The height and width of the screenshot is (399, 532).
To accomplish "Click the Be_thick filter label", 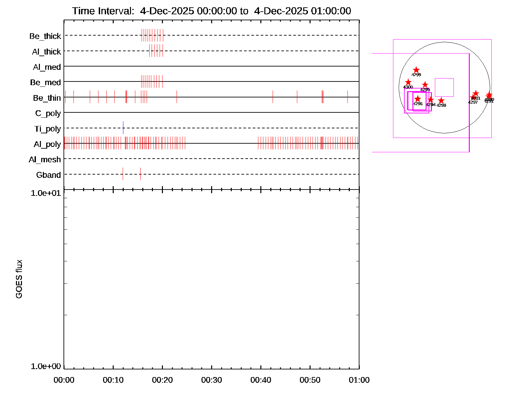I will coord(45,36).
